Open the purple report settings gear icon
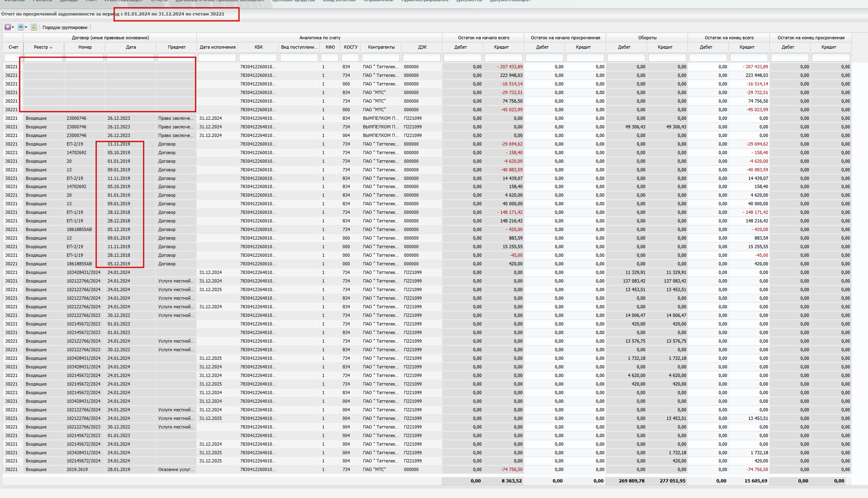Viewport: 868px width, 498px height. click(7, 27)
